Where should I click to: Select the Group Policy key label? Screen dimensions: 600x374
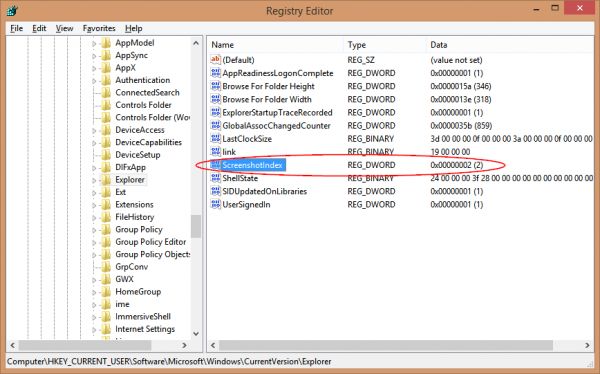point(139,229)
